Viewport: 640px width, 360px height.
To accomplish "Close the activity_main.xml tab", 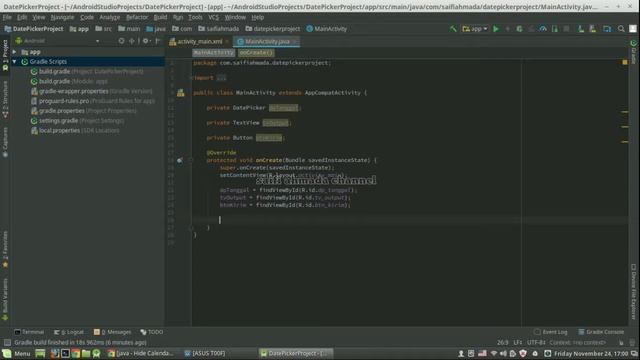I will tap(227, 42).
